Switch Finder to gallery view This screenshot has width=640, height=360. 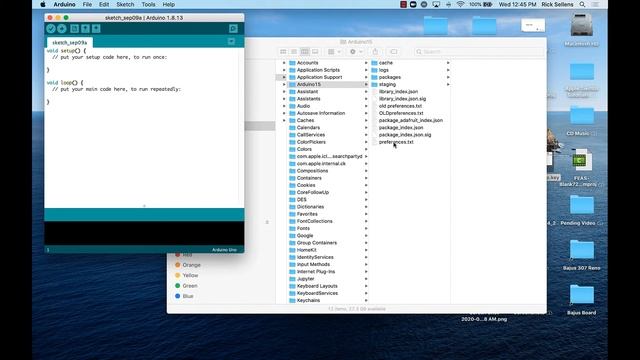pos(315,52)
